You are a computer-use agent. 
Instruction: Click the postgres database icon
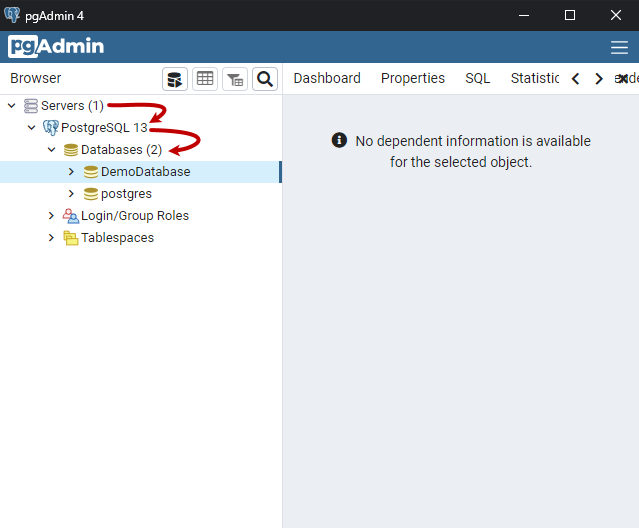[x=90, y=194]
